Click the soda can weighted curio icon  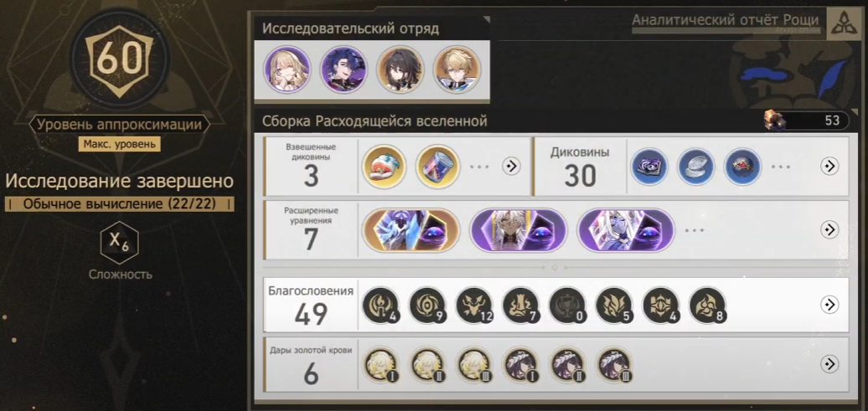(438, 167)
